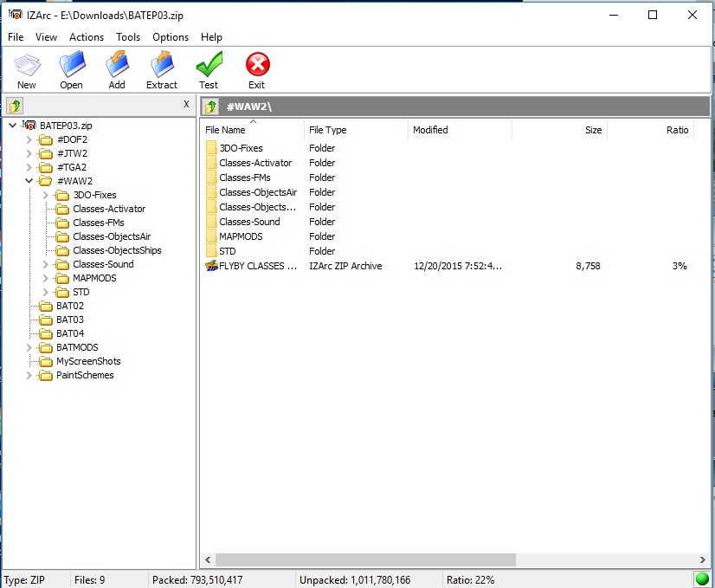The height and width of the screenshot is (588, 715).
Task: Open the Help menu
Action: point(211,37)
